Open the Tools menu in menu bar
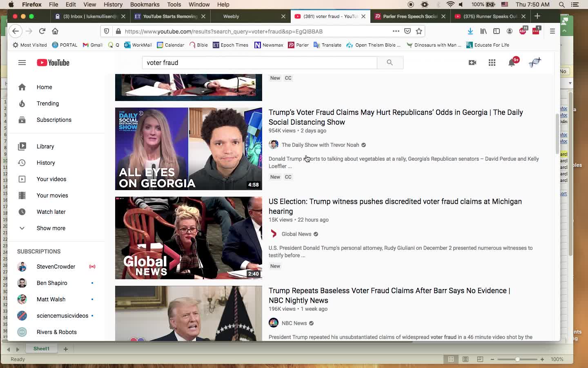The image size is (588, 368). (x=174, y=4)
